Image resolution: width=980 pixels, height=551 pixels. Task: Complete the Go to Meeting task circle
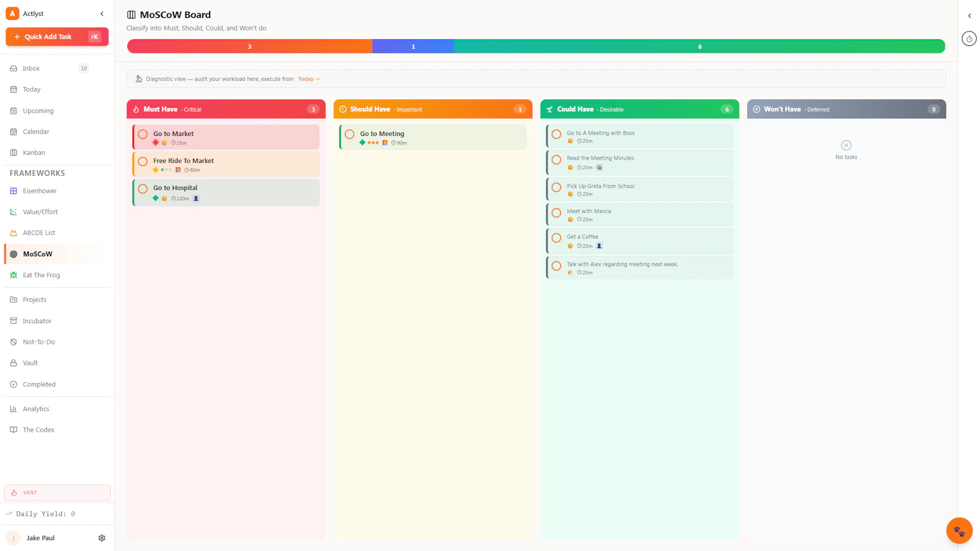[x=350, y=134]
